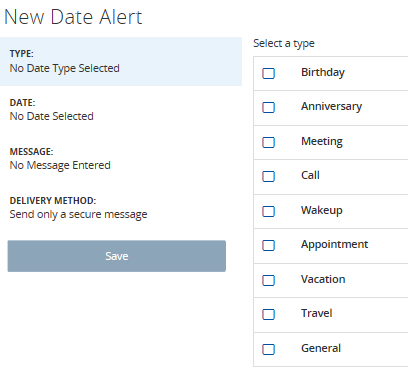Click the Meeting label text
The width and height of the screenshot is (408, 370).
pos(322,142)
